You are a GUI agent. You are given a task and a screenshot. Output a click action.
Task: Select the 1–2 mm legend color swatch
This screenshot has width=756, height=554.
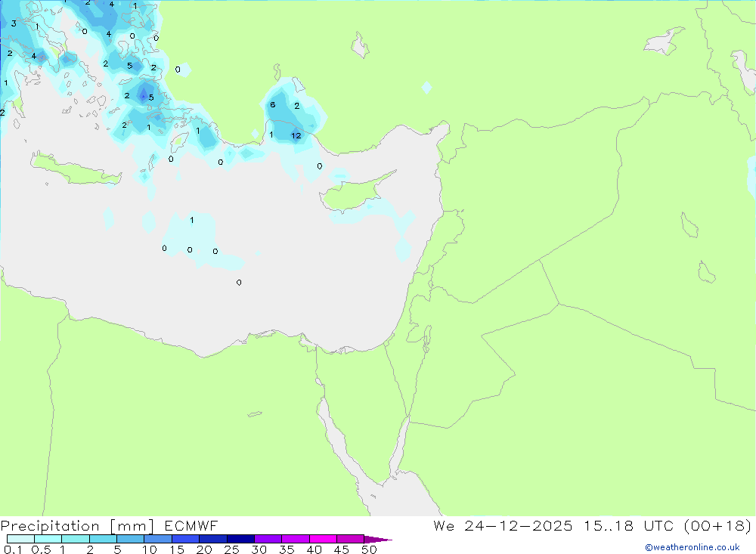[x=76, y=539]
